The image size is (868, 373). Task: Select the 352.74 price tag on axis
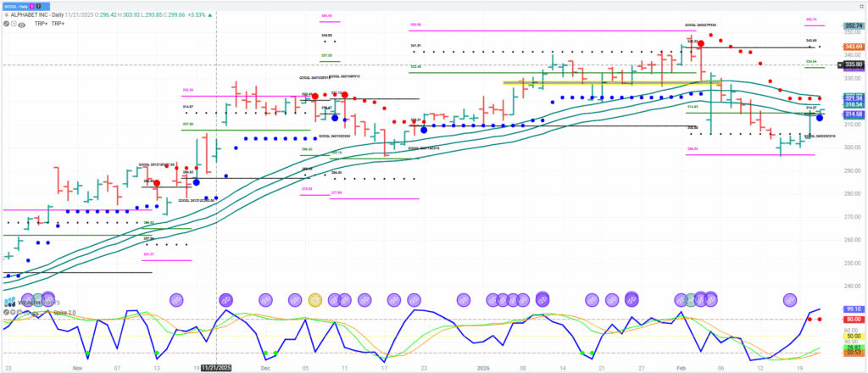click(x=851, y=25)
